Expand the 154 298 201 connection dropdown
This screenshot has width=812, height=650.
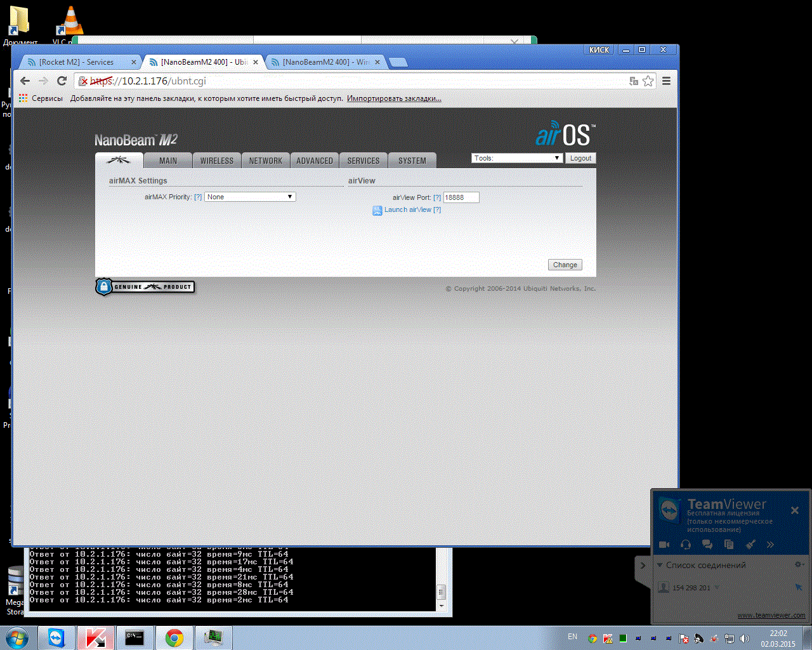[x=717, y=588]
